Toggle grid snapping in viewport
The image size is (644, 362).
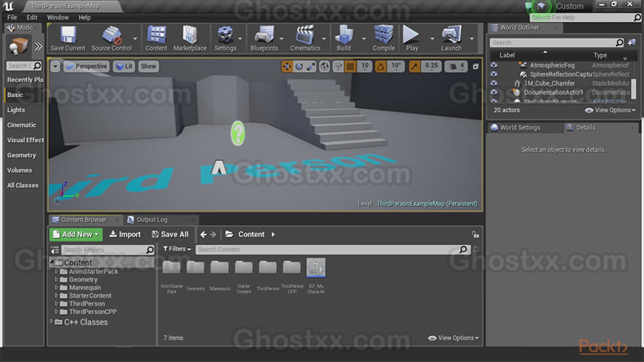[351, 66]
